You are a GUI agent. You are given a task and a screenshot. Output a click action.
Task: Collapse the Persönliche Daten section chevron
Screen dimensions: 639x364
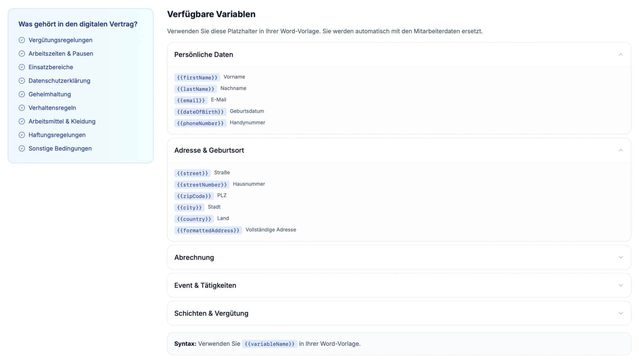point(620,55)
